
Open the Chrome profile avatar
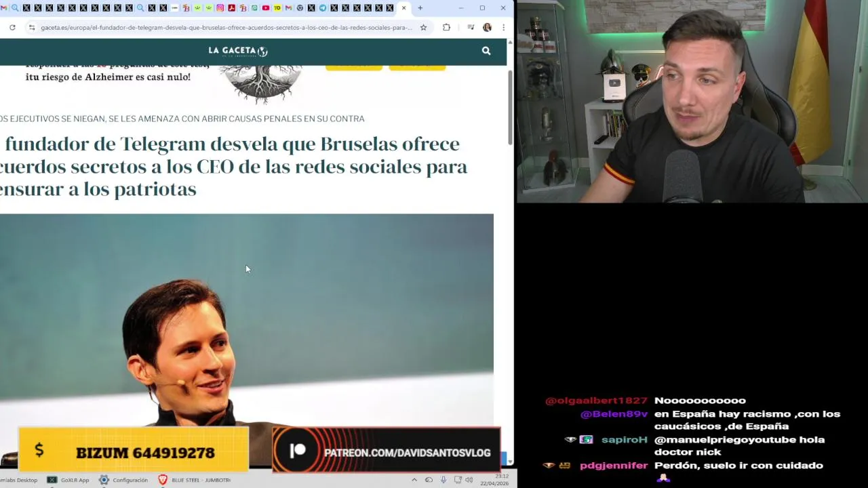[x=487, y=27]
